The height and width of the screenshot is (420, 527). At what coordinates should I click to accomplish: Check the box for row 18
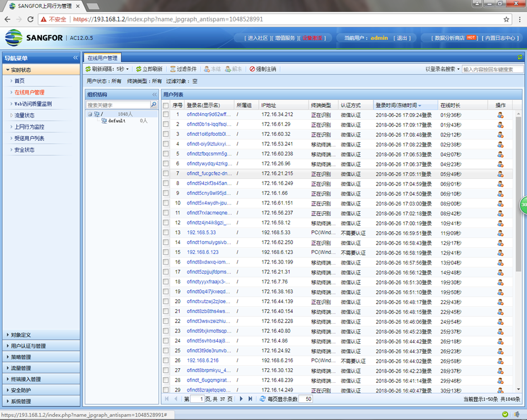point(166,282)
